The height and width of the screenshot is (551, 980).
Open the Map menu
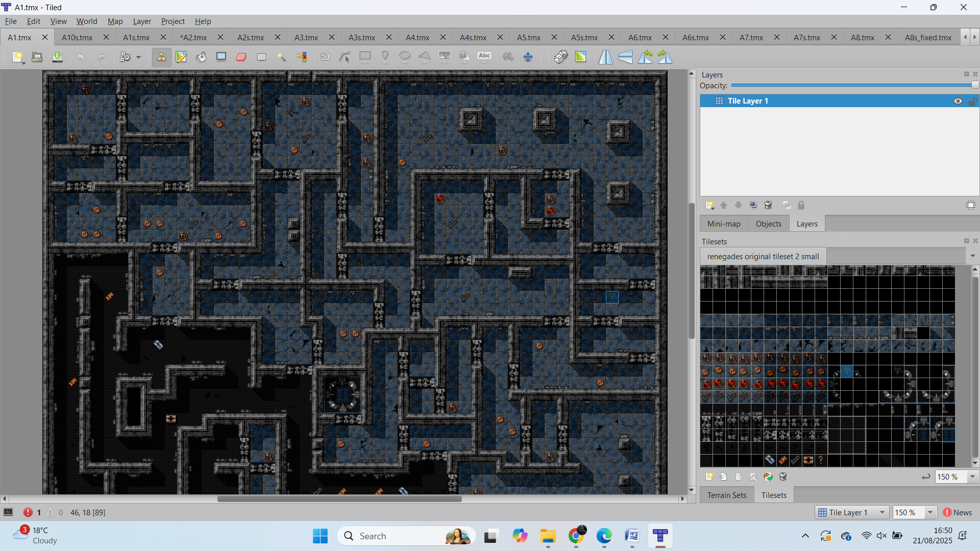click(115, 21)
